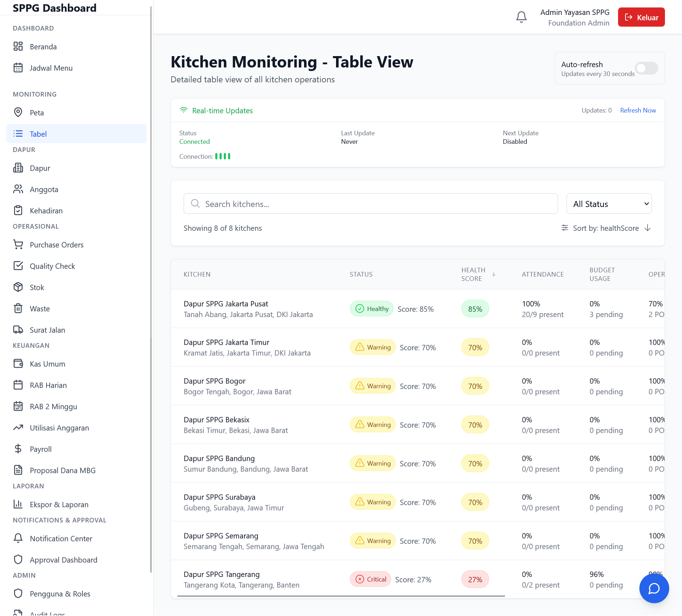Click the Waste trash bin icon
This screenshot has height=616, width=682.
18,309
